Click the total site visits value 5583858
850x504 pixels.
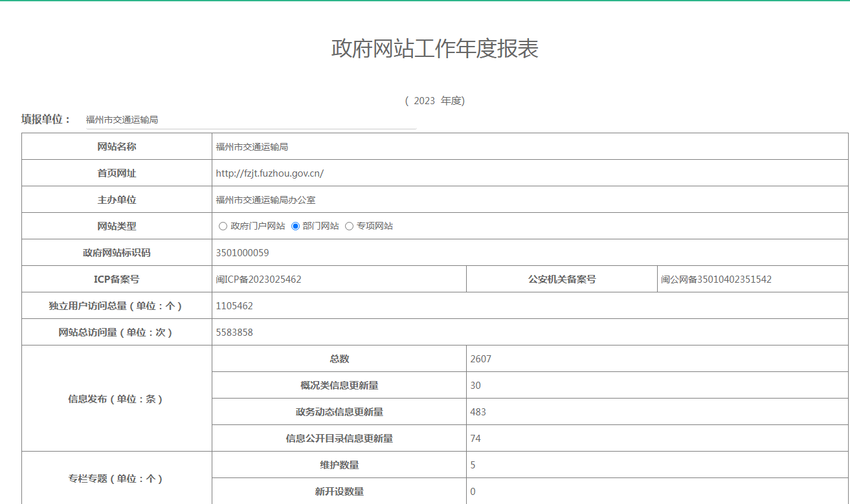(234, 333)
